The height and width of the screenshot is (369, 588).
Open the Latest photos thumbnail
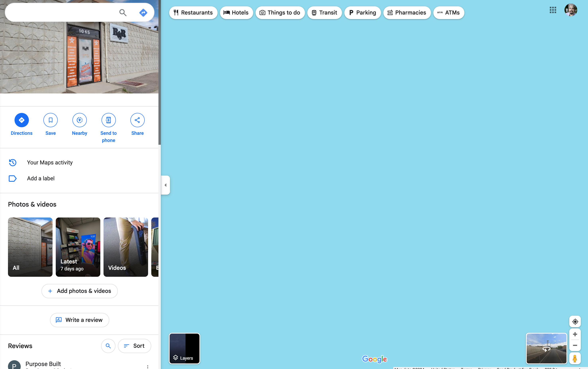[x=78, y=247]
